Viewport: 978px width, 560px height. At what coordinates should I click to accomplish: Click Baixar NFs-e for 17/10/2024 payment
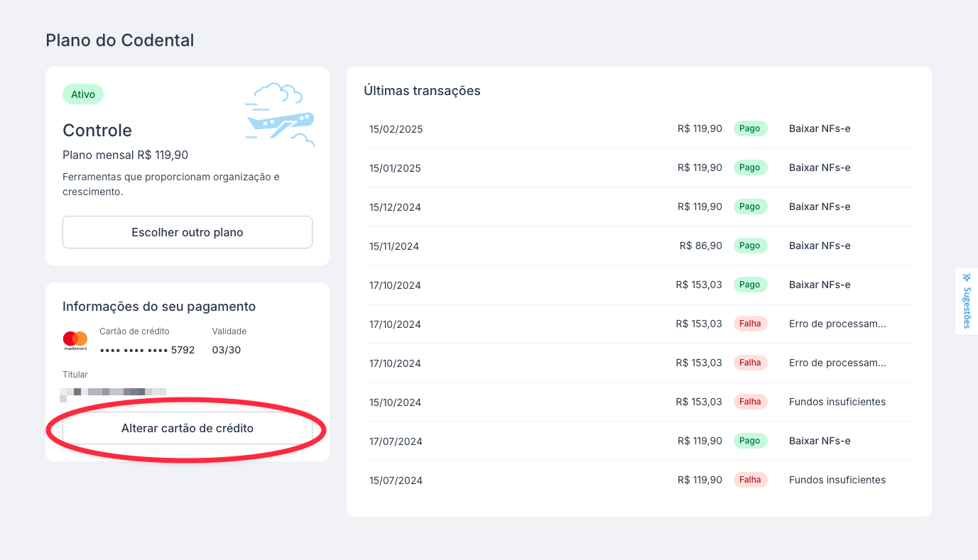[x=819, y=285]
